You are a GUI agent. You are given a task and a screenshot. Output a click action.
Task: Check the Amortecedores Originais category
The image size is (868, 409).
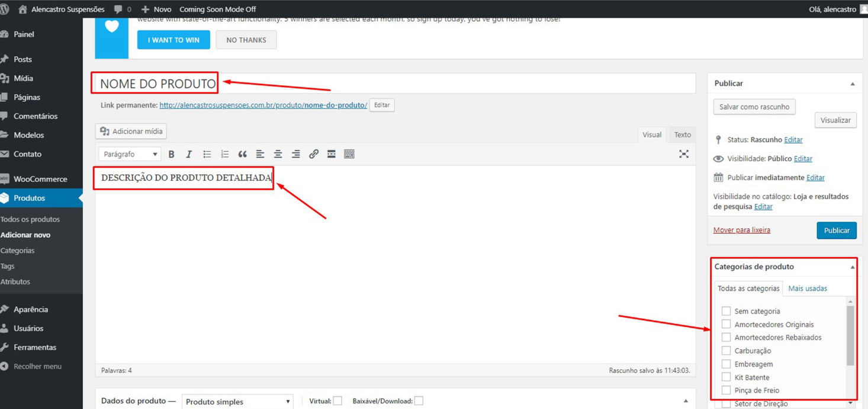pyautogui.click(x=726, y=324)
